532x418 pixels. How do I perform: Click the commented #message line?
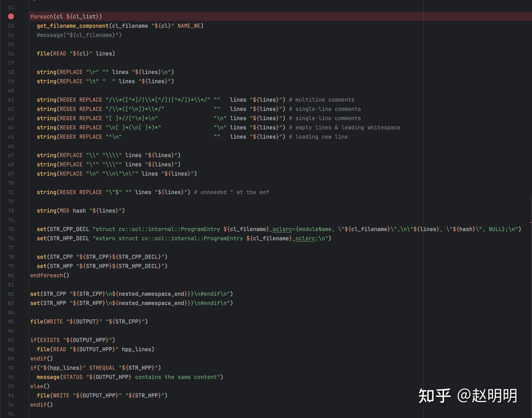[79, 35]
